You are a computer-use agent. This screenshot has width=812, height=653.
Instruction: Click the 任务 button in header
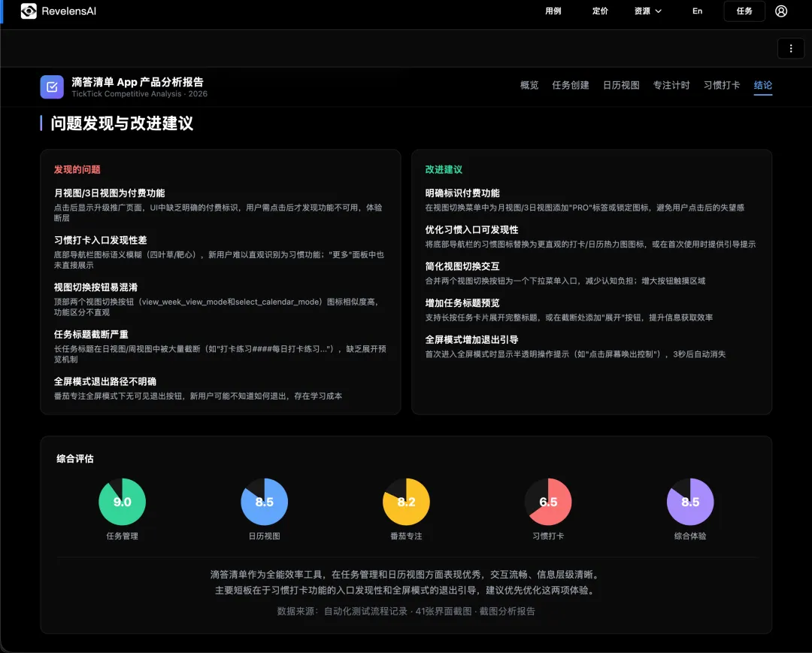pyautogui.click(x=744, y=11)
